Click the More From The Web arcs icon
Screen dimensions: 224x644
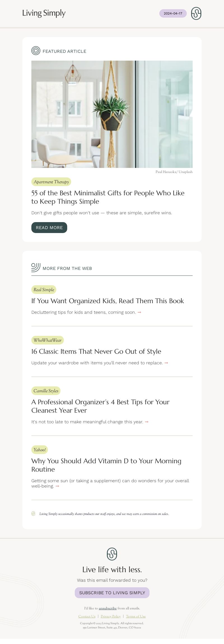coord(36,267)
